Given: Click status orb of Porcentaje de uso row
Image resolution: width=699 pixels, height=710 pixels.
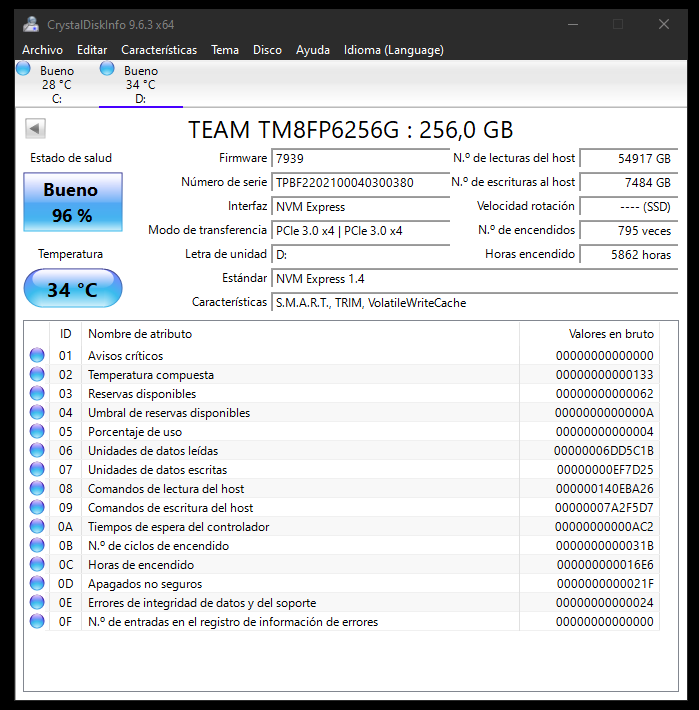Looking at the screenshot, I should coord(37,432).
